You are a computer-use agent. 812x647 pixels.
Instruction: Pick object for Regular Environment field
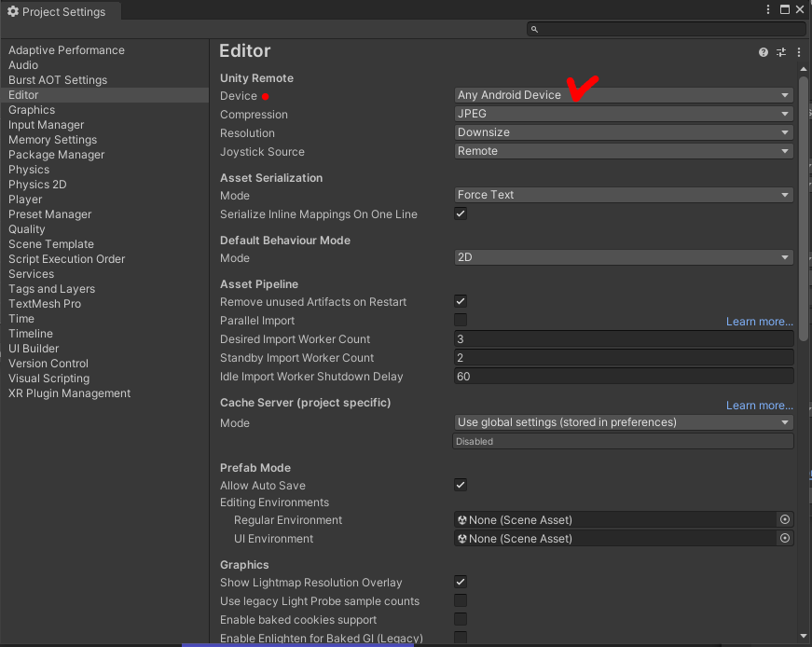click(785, 519)
